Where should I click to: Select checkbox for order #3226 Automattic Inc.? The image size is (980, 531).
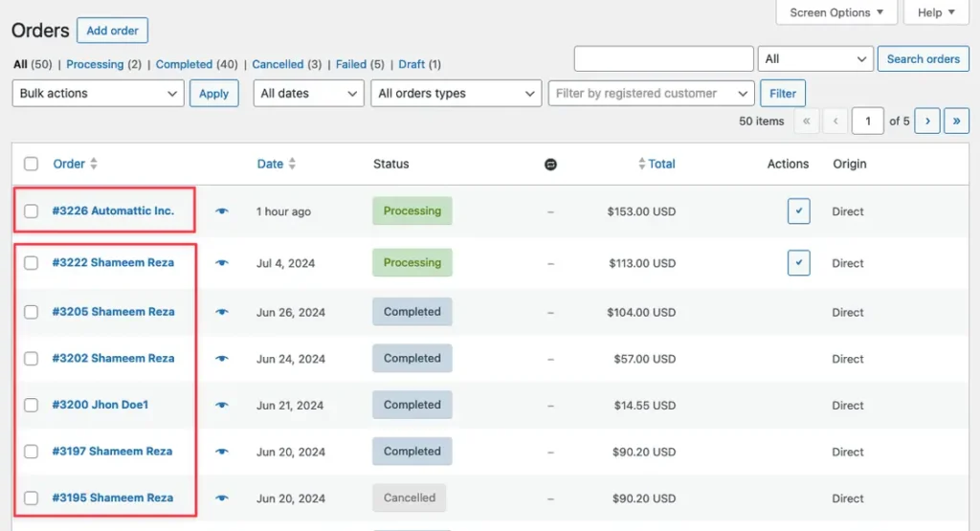(32, 211)
